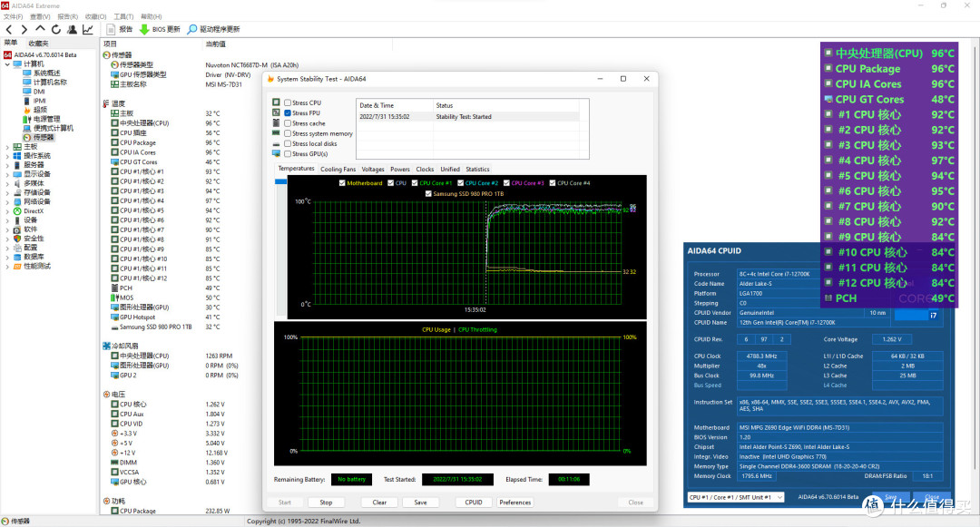Switch to the Cooling Fans tab
Viewport: 980px width, 527px height.
tap(338, 170)
